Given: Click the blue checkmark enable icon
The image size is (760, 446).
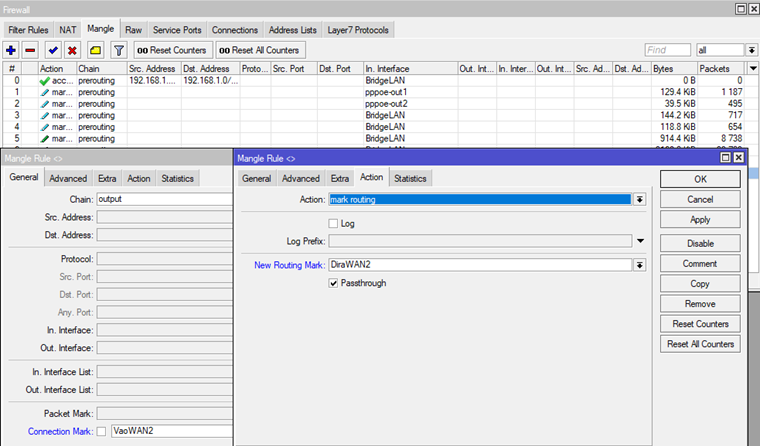Looking at the screenshot, I should [x=53, y=50].
